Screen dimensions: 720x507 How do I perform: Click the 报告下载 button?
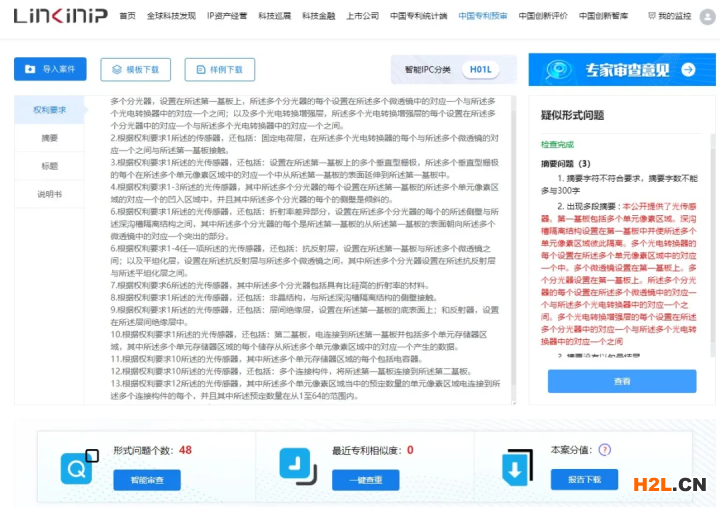[x=584, y=480]
